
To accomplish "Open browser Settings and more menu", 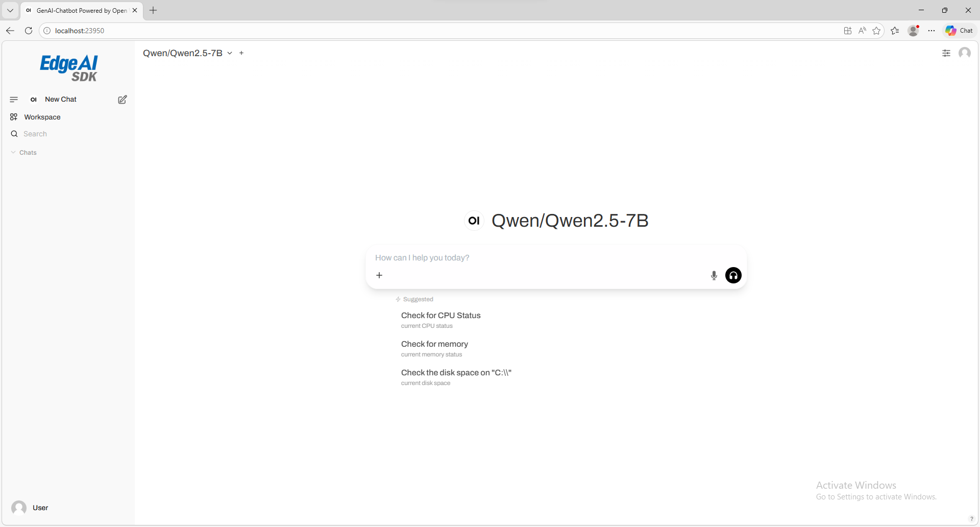I will [932, 31].
